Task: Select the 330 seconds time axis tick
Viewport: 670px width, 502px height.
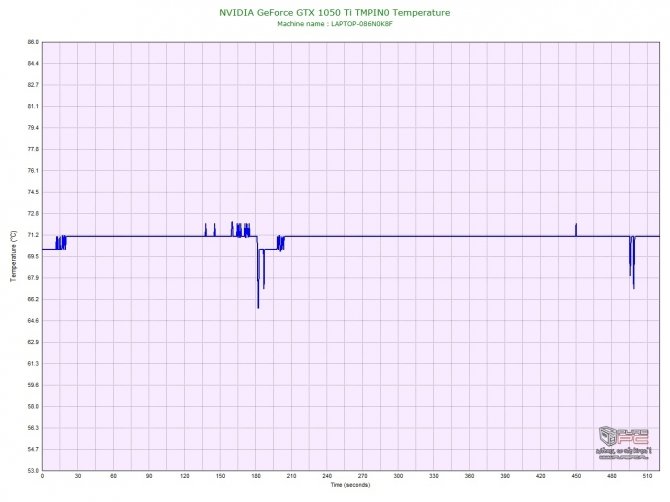Action: [434, 476]
